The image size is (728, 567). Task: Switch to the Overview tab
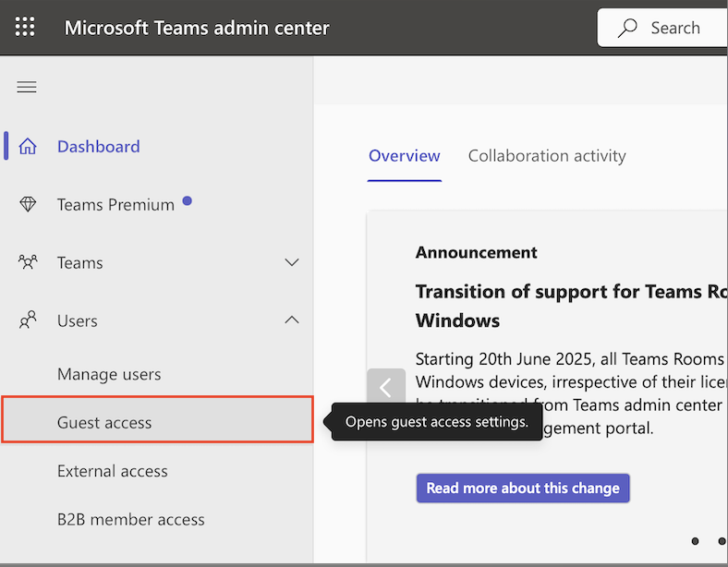(x=404, y=156)
